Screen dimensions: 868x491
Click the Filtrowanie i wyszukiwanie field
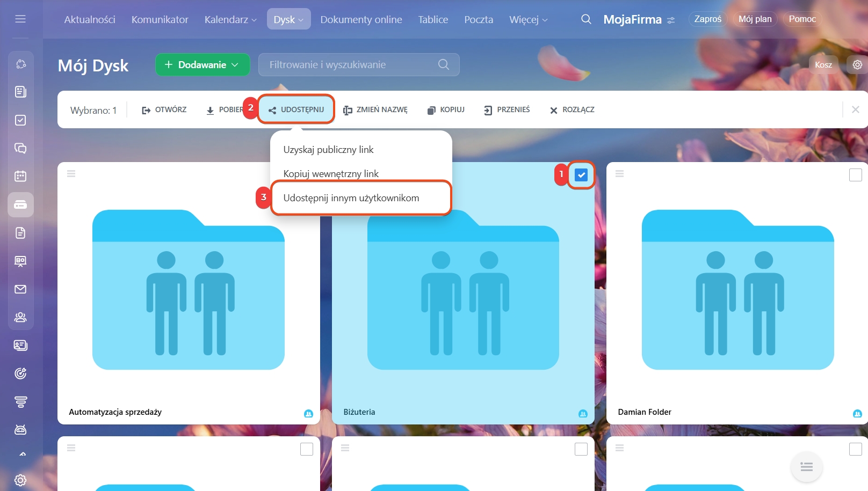click(352, 64)
